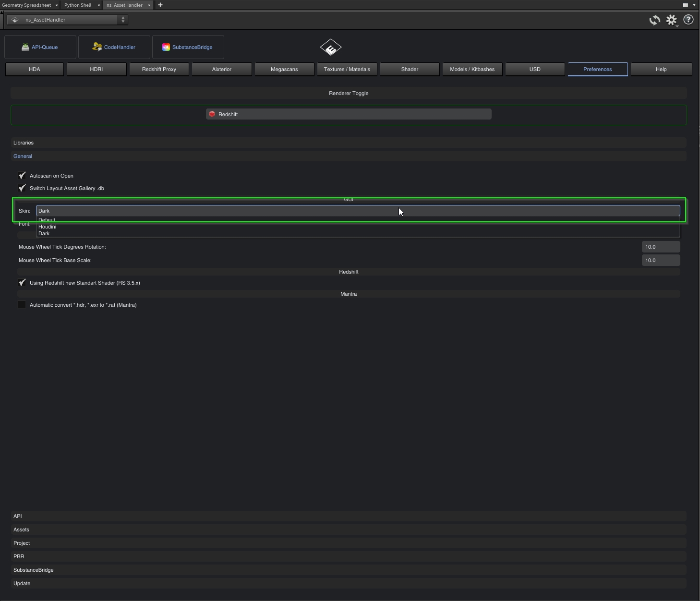Click the reload pane icon
Image resolution: width=700 pixels, height=601 pixels.
tap(654, 20)
